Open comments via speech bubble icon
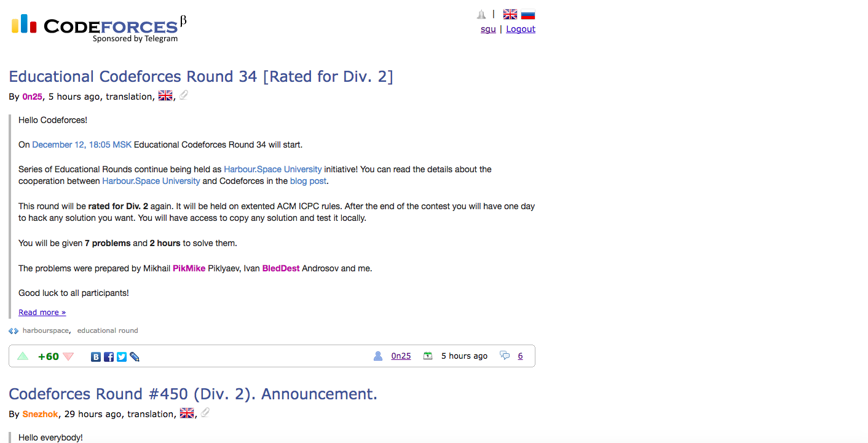868x443 pixels. pyautogui.click(x=505, y=356)
